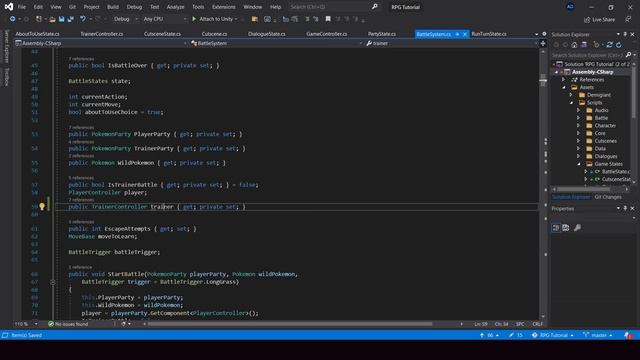Screen dimensions: 640x360
Task: Expand the Battle folder
Action: tap(578, 118)
